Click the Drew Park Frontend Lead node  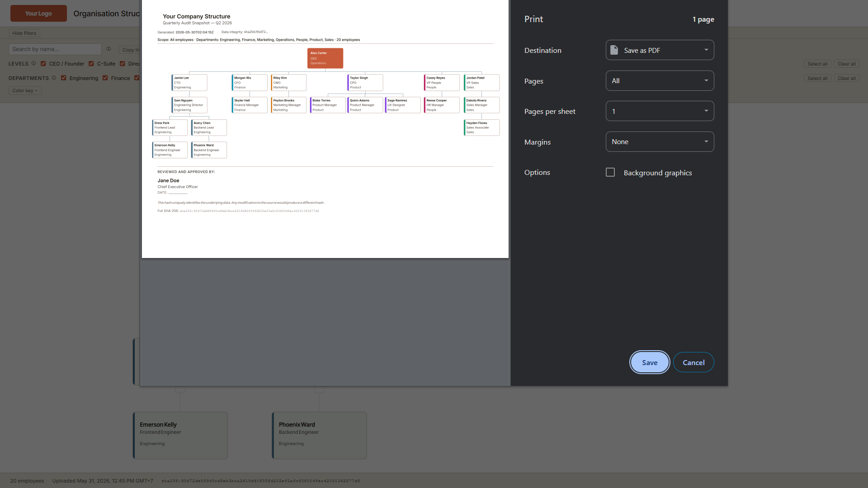point(170,127)
